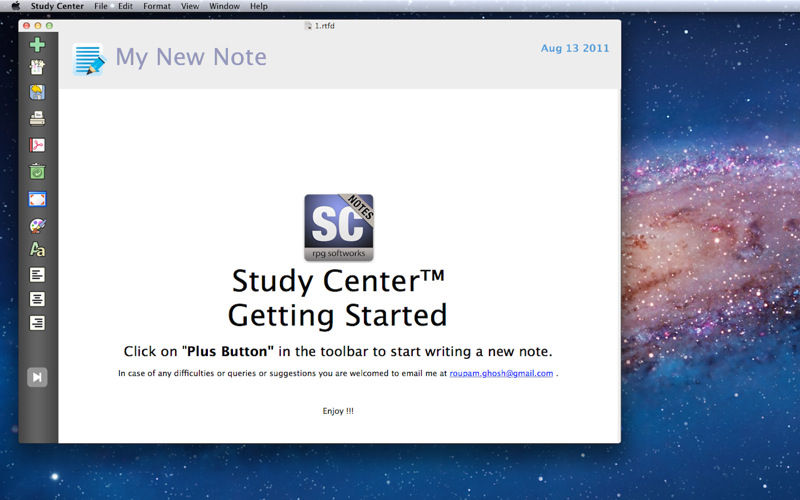Open the Apple menu
Screen dimensions: 800x500
pos(15,6)
